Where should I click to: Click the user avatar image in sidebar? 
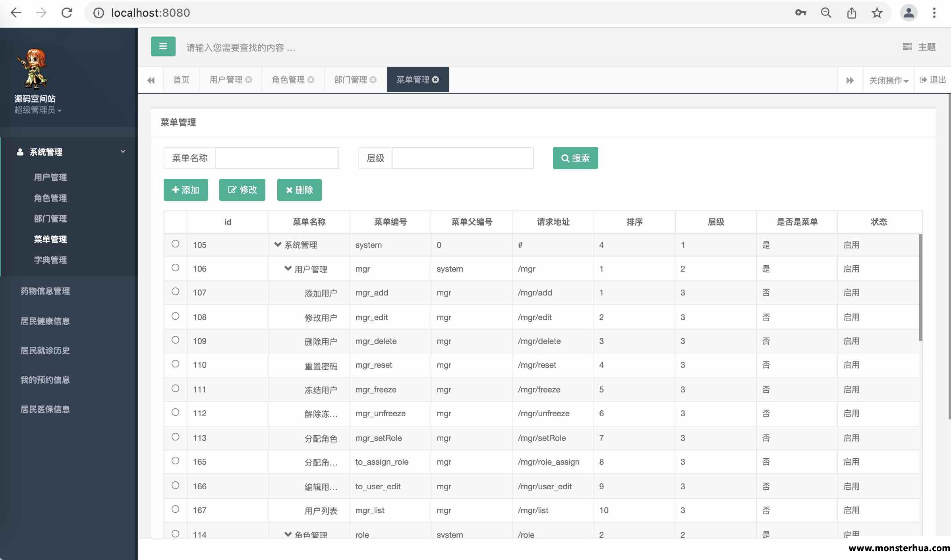click(33, 69)
